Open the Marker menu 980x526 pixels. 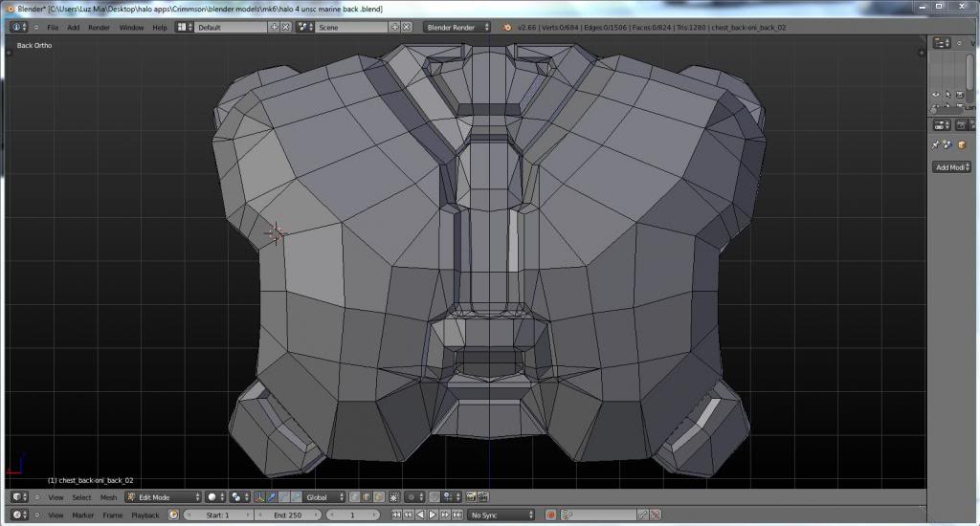pos(82,515)
